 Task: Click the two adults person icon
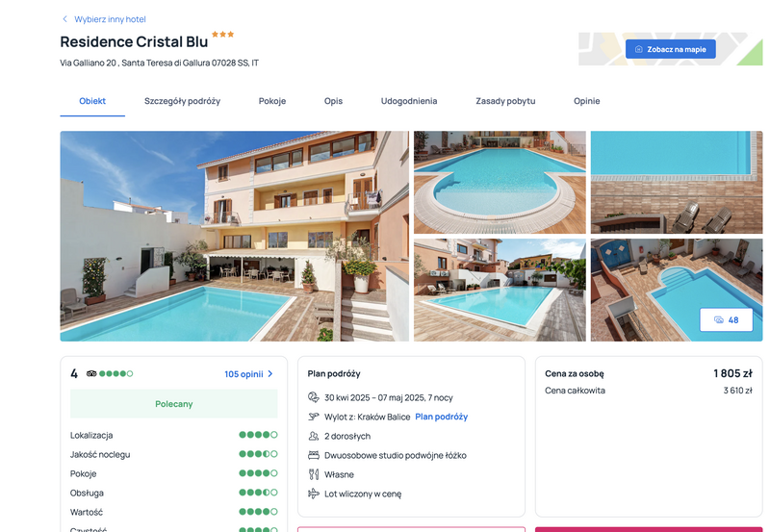(314, 436)
